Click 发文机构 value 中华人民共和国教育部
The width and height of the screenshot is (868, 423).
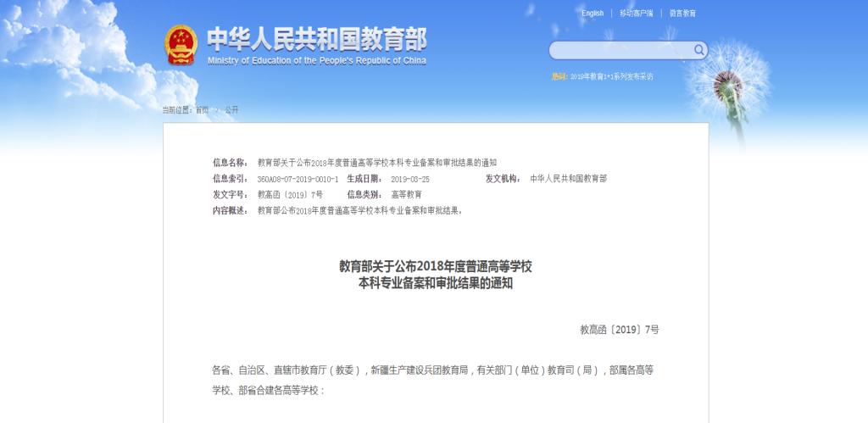point(568,179)
